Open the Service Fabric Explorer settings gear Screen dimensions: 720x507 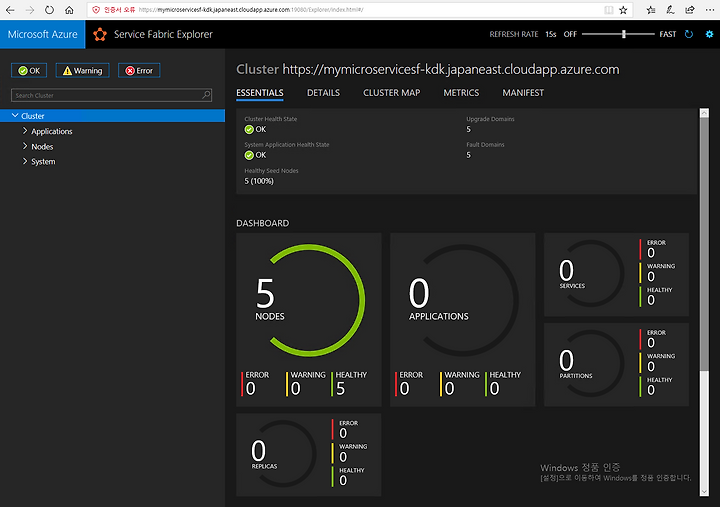(709, 34)
